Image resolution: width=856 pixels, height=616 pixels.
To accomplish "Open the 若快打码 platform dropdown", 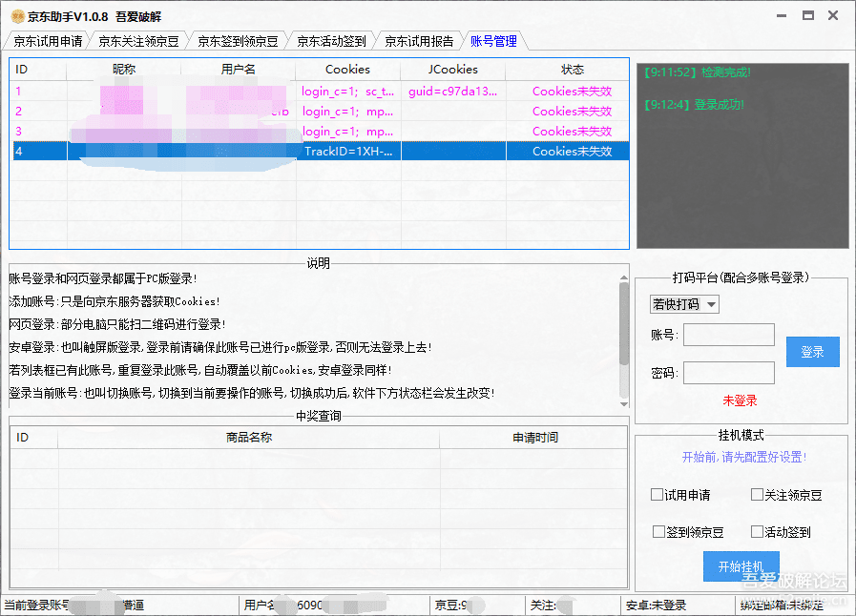I will [684, 304].
